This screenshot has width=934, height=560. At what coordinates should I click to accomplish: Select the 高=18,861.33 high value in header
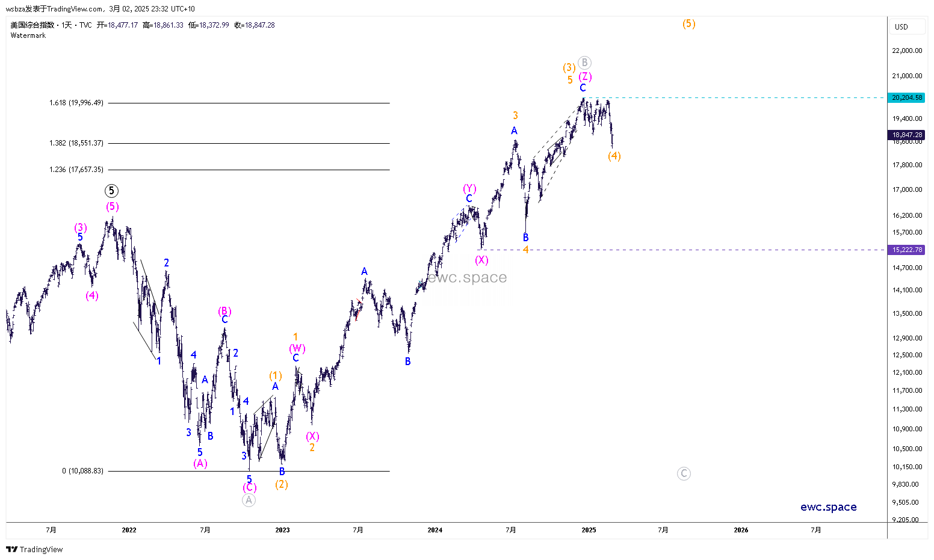(x=162, y=25)
